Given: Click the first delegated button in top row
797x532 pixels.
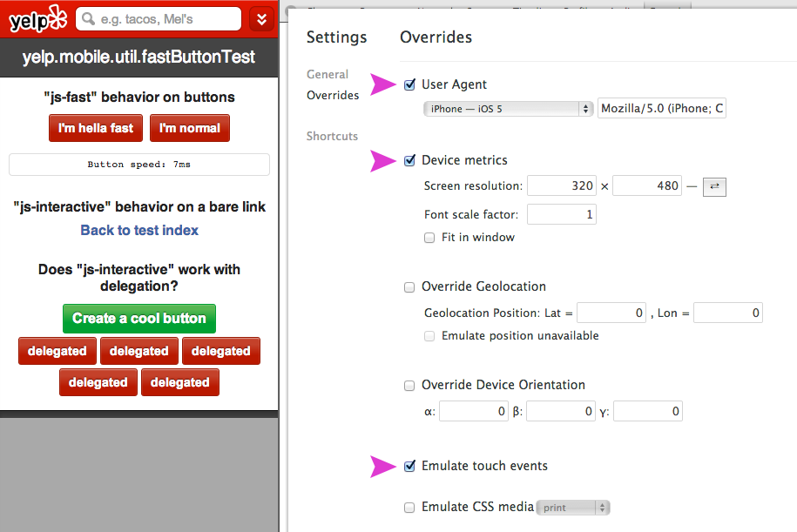Looking at the screenshot, I should (x=57, y=351).
